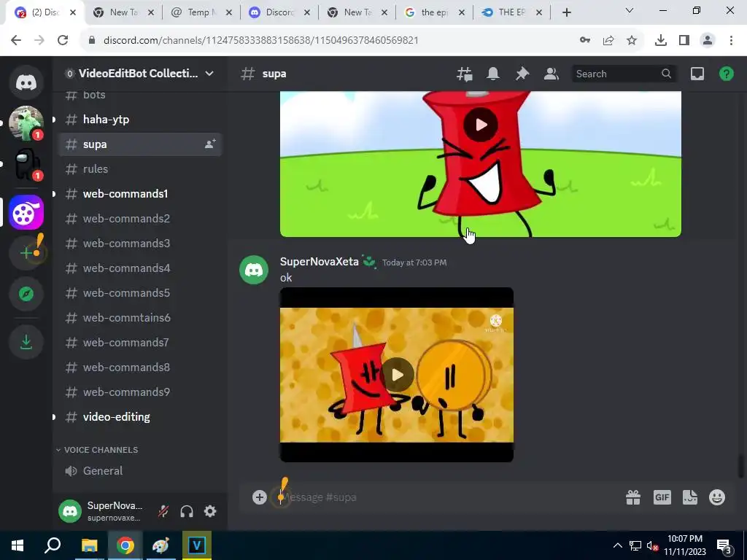Open SuperNova user panel avatar
This screenshot has height=560, width=747.
(70, 511)
